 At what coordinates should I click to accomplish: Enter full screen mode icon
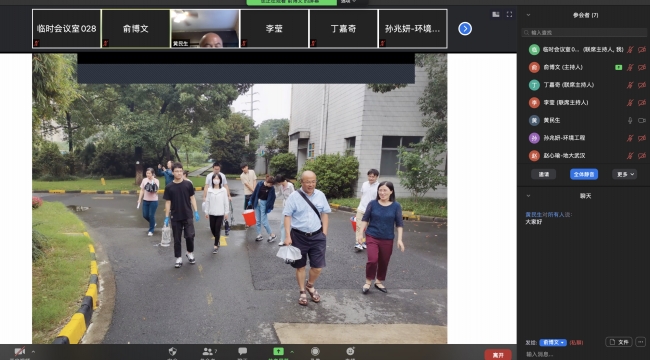click(x=509, y=15)
